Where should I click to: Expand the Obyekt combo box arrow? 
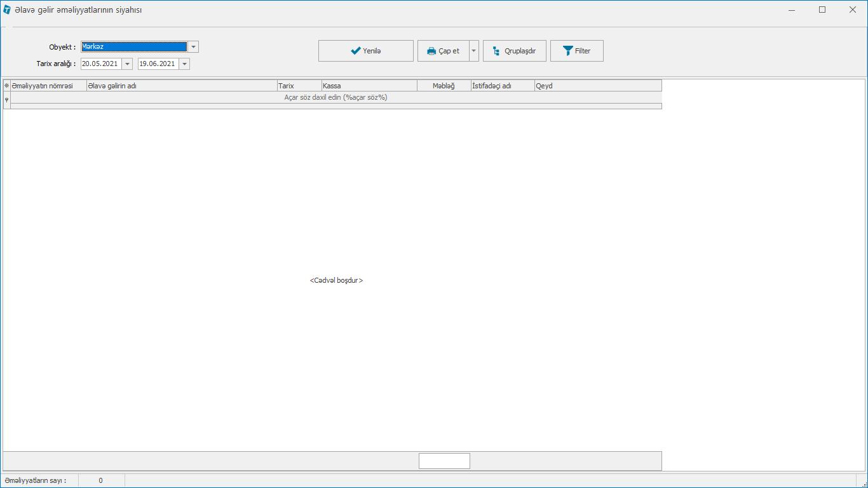[193, 47]
